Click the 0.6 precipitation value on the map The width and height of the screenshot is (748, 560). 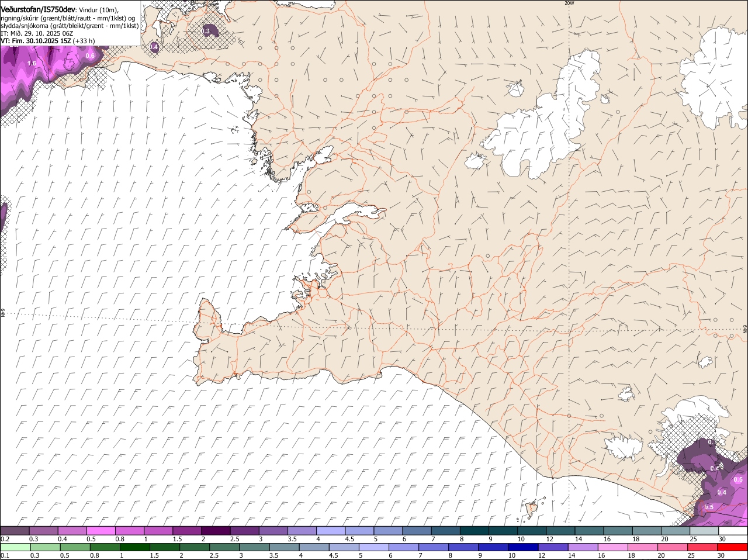point(90,56)
